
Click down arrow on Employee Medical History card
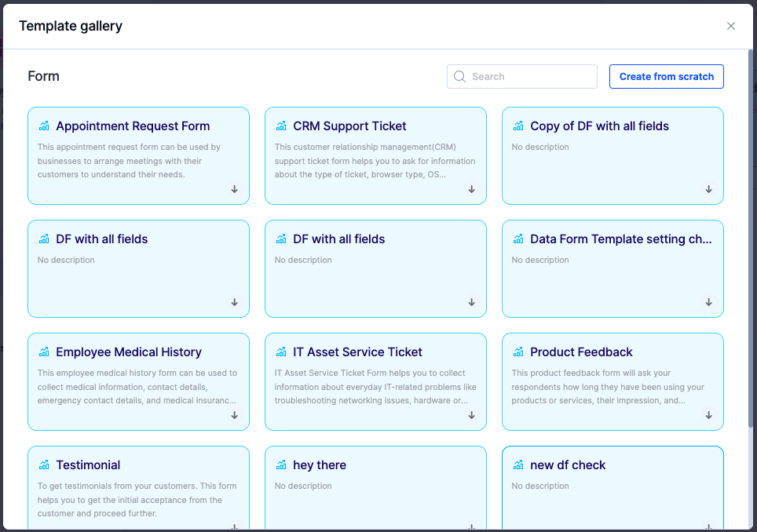[x=235, y=415]
